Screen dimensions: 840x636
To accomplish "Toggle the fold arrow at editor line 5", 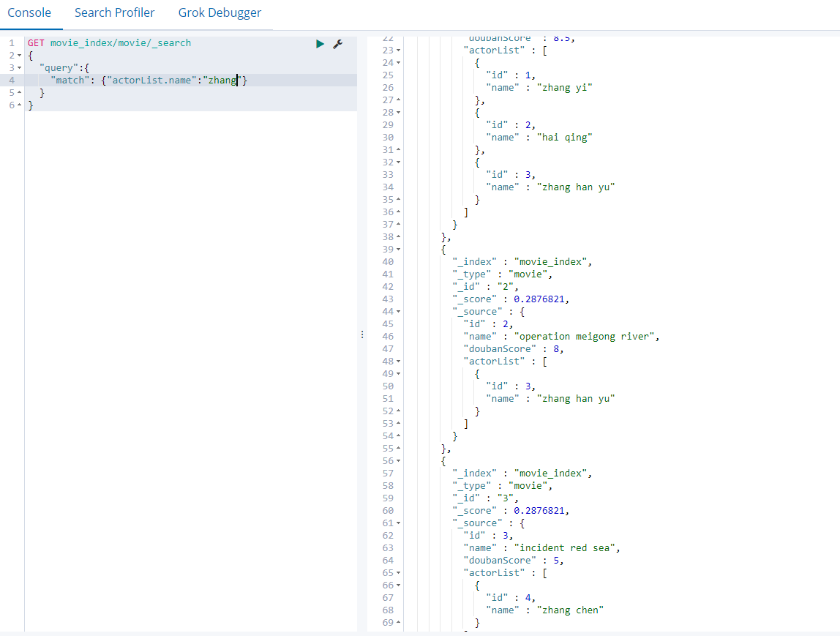I will [x=20, y=93].
